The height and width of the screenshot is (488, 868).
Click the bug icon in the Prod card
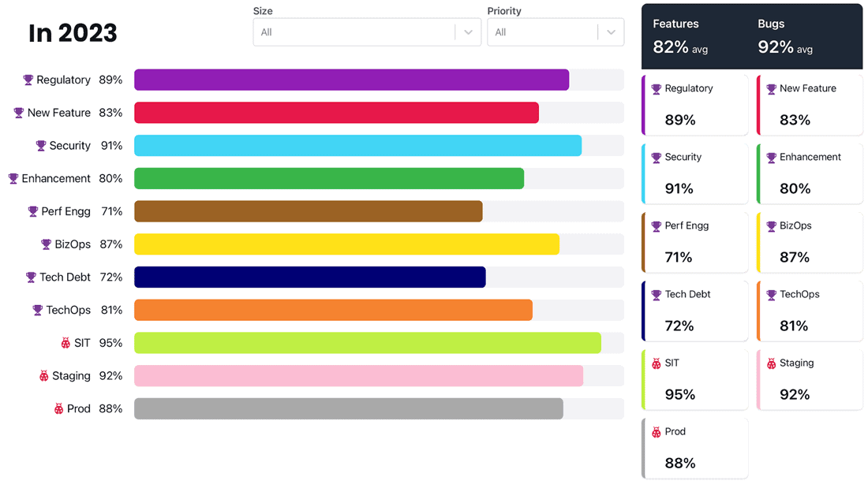click(x=656, y=432)
